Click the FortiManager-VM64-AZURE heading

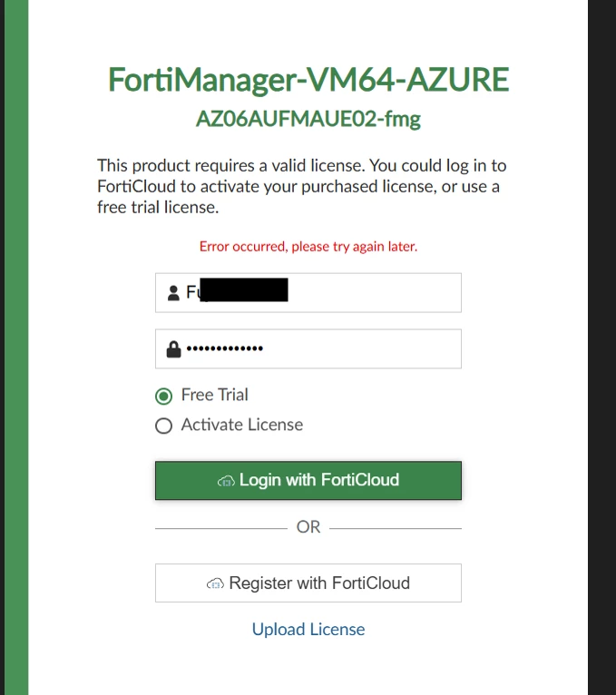coord(308,80)
